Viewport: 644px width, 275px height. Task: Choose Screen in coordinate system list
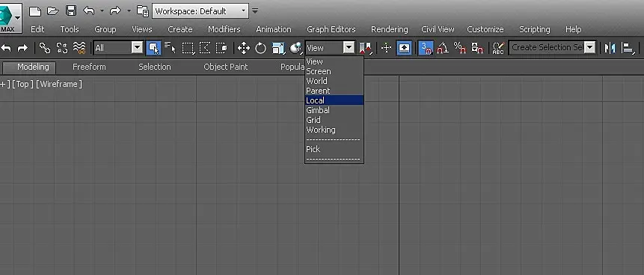(334, 71)
